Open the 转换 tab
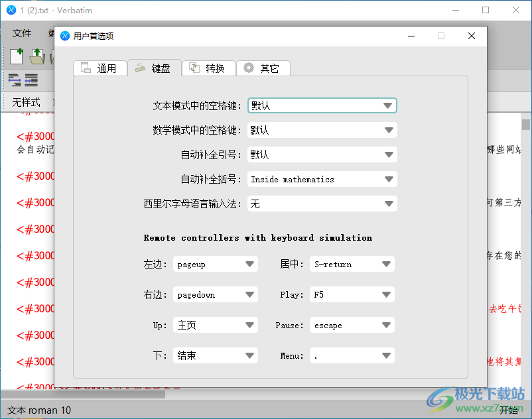 [209, 68]
